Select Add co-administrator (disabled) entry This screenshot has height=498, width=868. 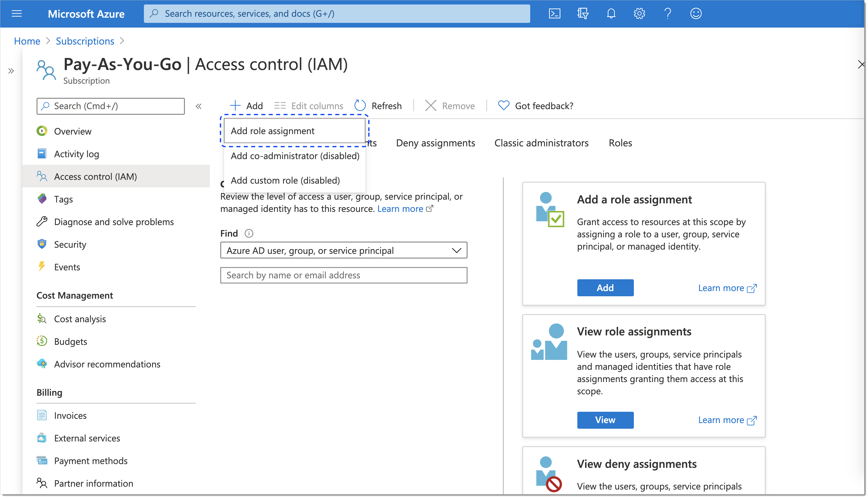point(295,156)
